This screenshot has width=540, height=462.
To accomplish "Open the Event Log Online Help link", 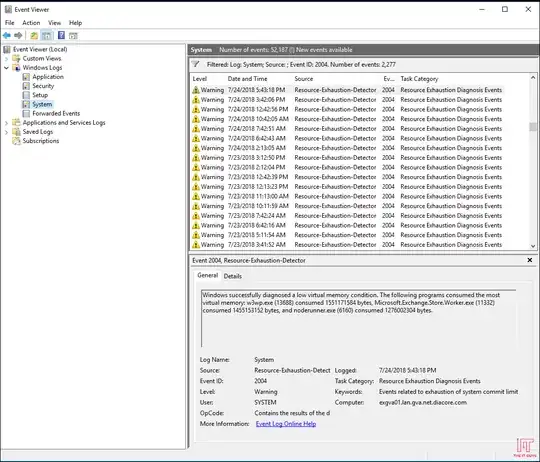I will (286, 424).
